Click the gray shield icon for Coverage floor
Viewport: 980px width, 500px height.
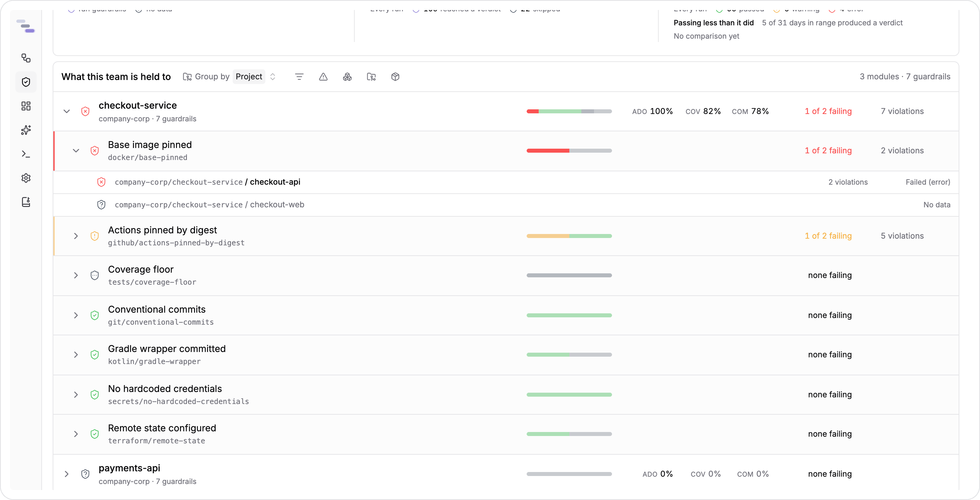pos(95,275)
